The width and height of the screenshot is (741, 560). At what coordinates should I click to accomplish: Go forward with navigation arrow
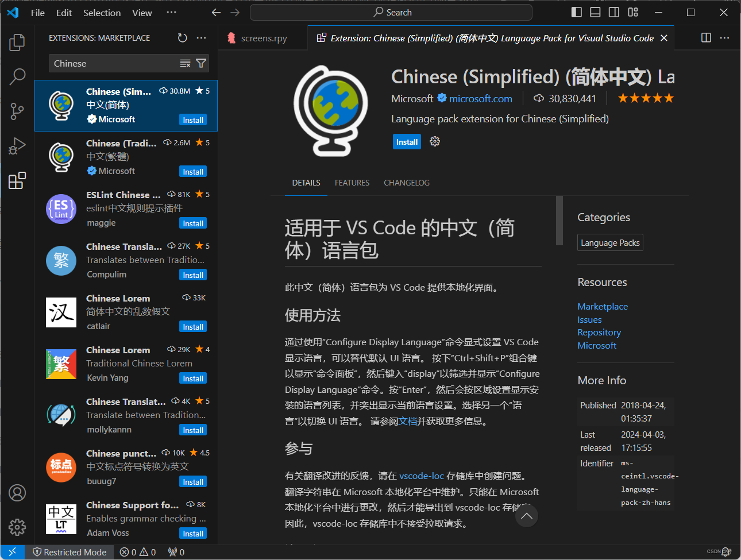point(235,12)
